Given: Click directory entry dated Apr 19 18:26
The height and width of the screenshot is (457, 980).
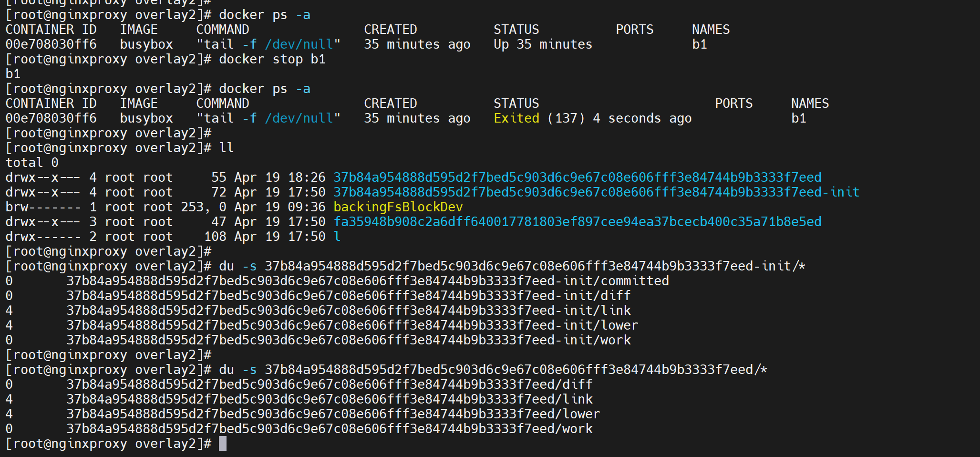Looking at the screenshot, I should click(577, 177).
